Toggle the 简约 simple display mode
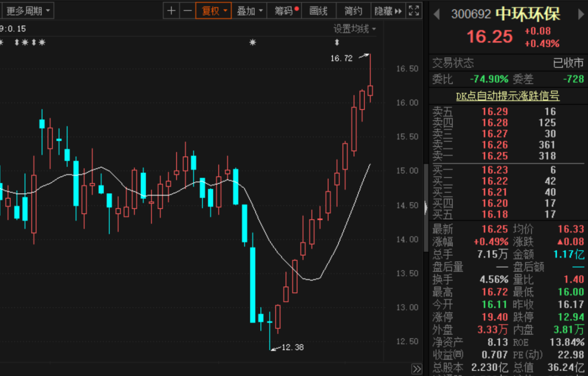Image resolution: width=588 pixels, height=376 pixels. click(x=353, y=10)
